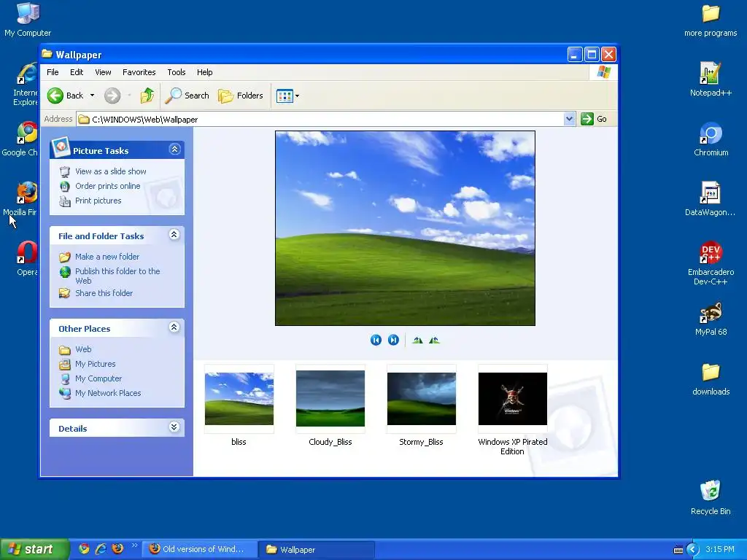The height and width of the screenshot is (560, 747).
Task: Click View as a slide show
Action: click(x=111, y=171)
